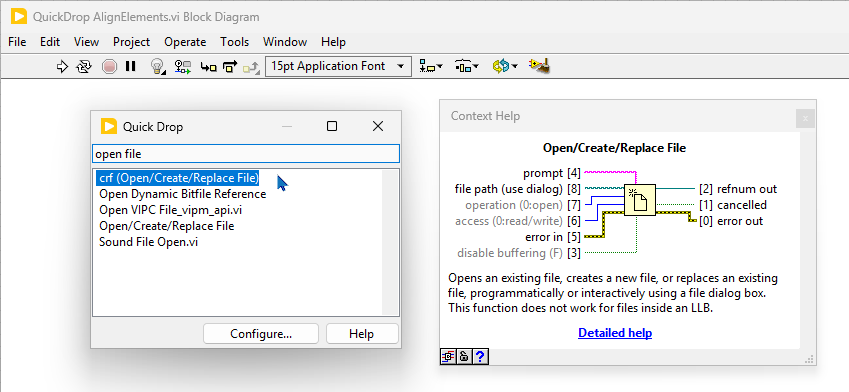Click the Open/Create/Replace File function icon
This screenshot has width=849, height=392.
point(639,200)
